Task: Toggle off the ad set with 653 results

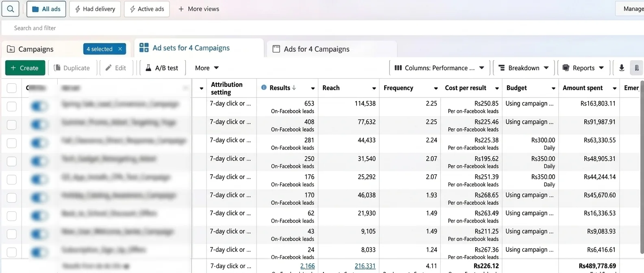Action: (x=39, y=106)
